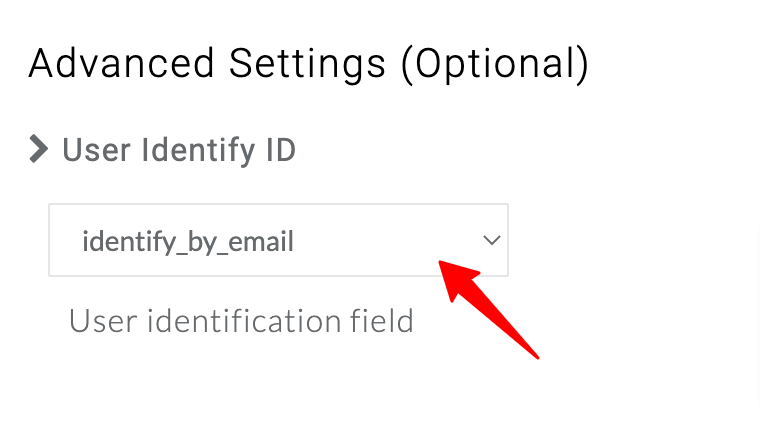Expand user identification options with the down chevron
This screenshot has height=442, width=760.
[491, 240]
